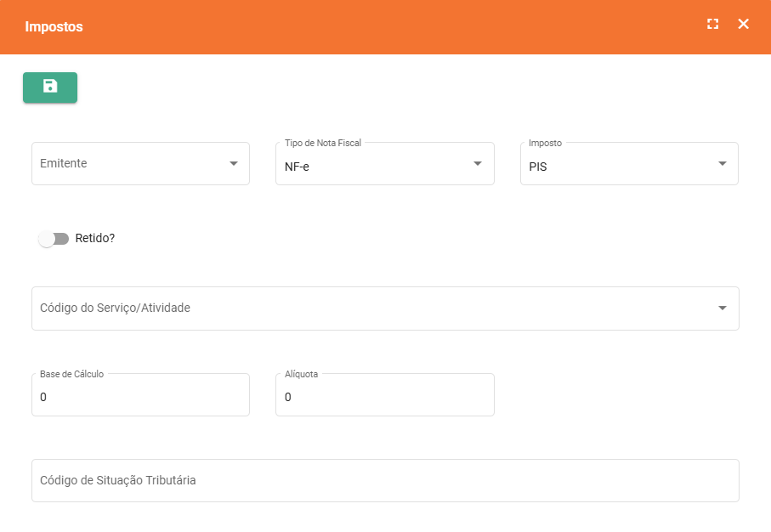Screen dimensions: 771x532
Task: Click the Alíquota field label
Action: point(302,374)
